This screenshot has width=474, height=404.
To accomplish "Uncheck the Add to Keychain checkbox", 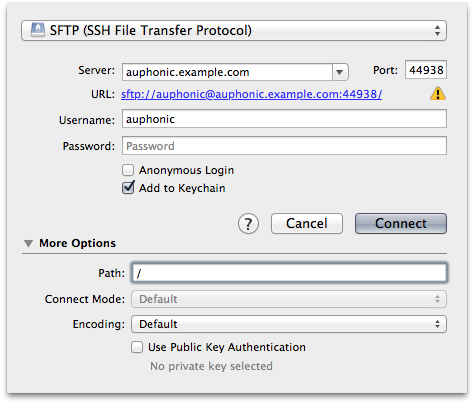I will (128, 188).
